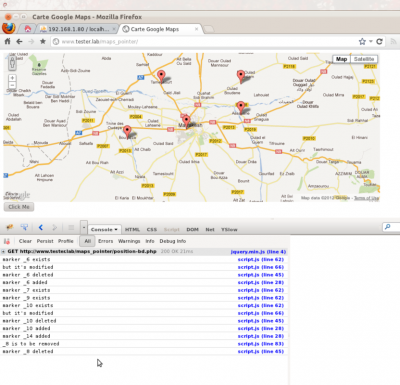
Task: Close the Carte Google Maps tab
Action: coord(196,29)
